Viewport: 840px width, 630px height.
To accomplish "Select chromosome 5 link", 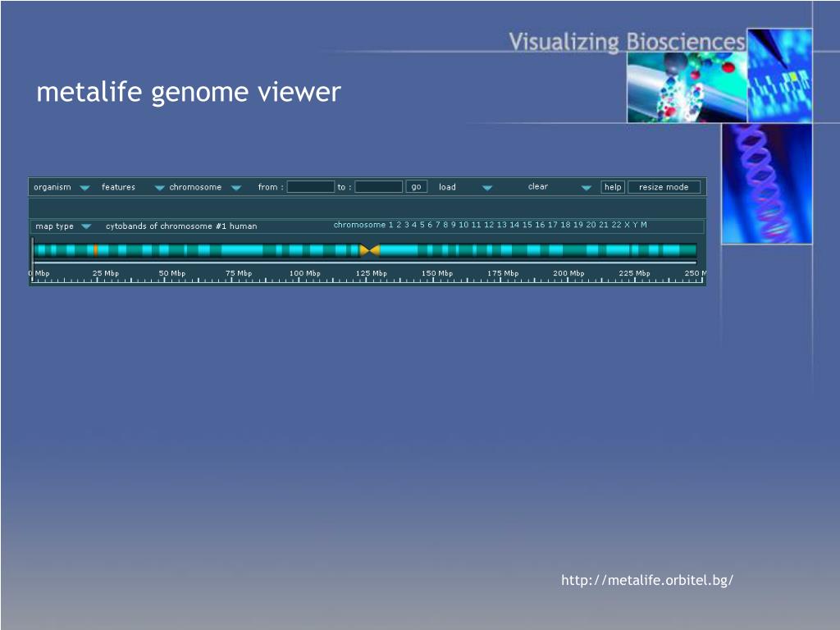I will [x=422, y=225].
